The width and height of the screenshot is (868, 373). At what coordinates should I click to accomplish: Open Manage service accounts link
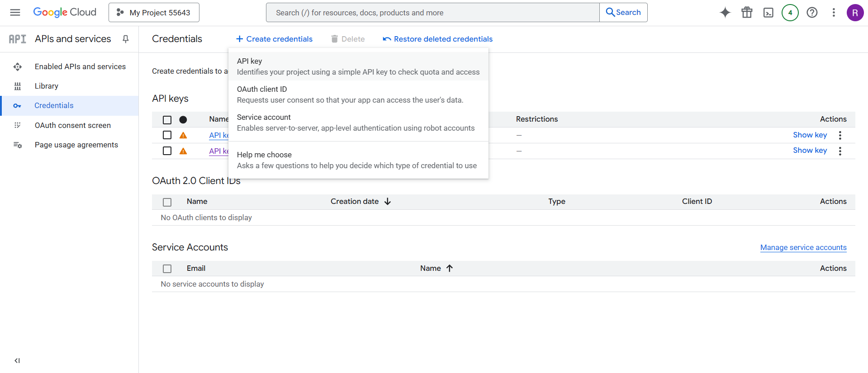tap(803, 247)
